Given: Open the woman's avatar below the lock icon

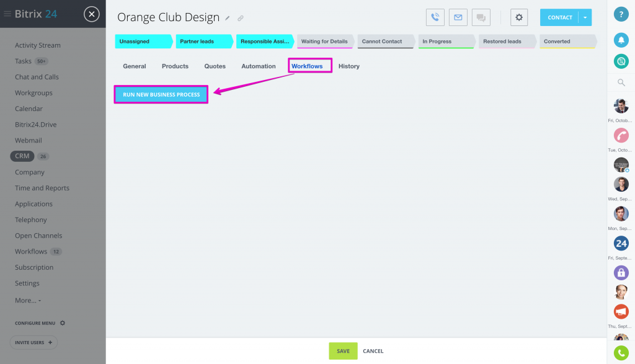Looking at the screenshot, I should (621, 292).
